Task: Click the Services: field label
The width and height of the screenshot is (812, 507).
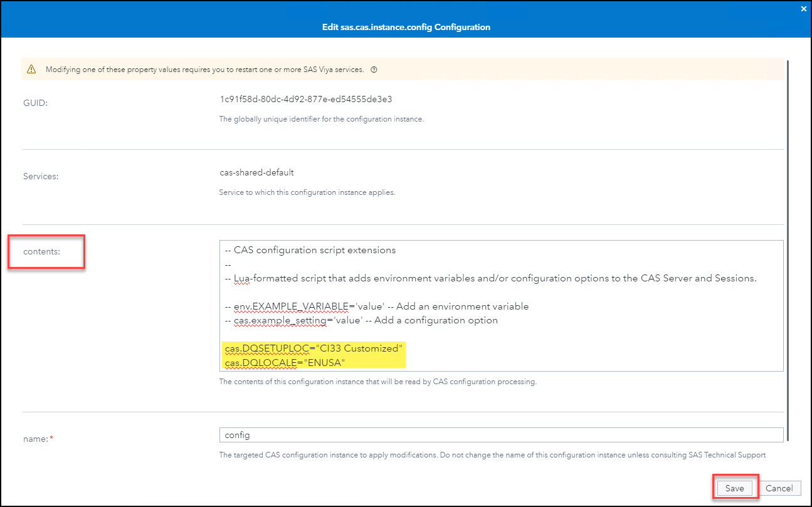Action: pyautogui.click(x=40, y=176)
